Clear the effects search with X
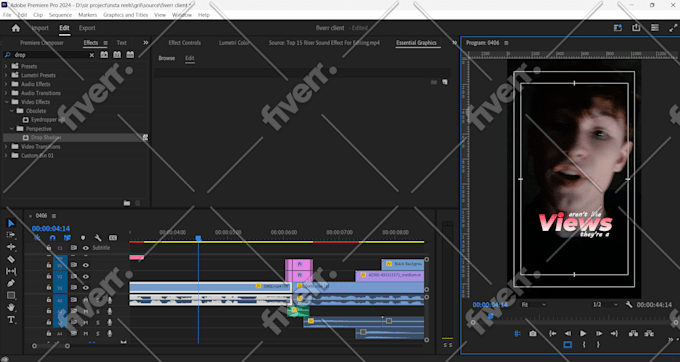The image size is (680, 362). [92, 55]
